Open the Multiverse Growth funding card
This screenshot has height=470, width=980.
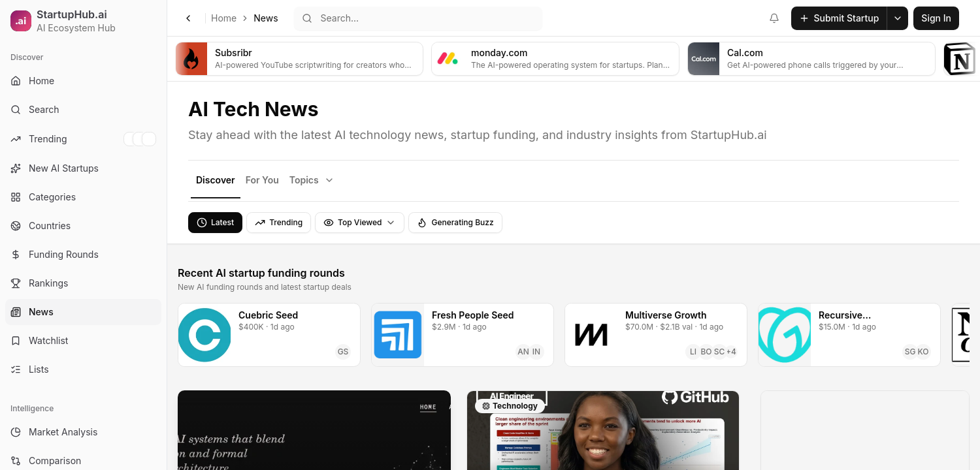pos(656,335)
